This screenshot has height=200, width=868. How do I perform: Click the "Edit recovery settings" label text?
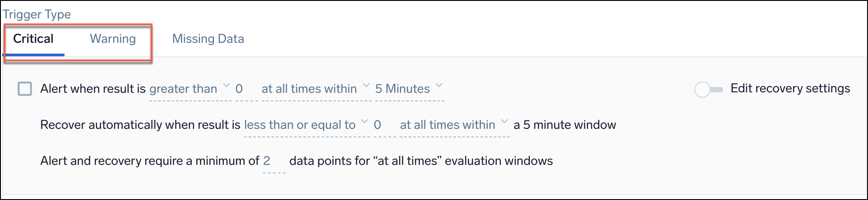click(790, 89)
